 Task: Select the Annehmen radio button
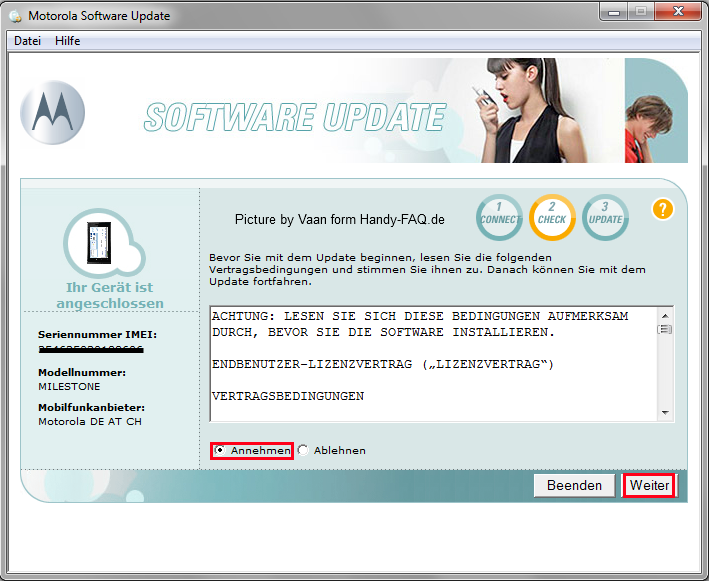(220, 451)
